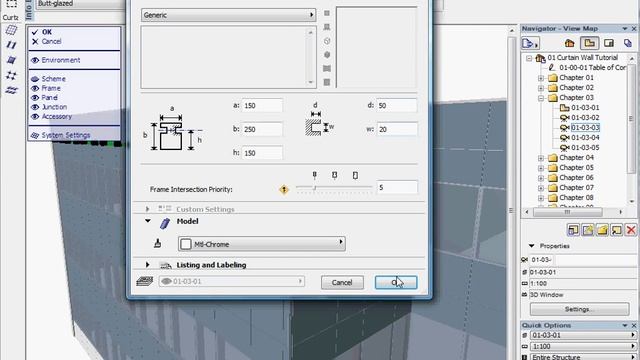640x360 pixels.
Task: Click the d: 50 dimension field
Action: pyautogui.click(x=397, y=105)
